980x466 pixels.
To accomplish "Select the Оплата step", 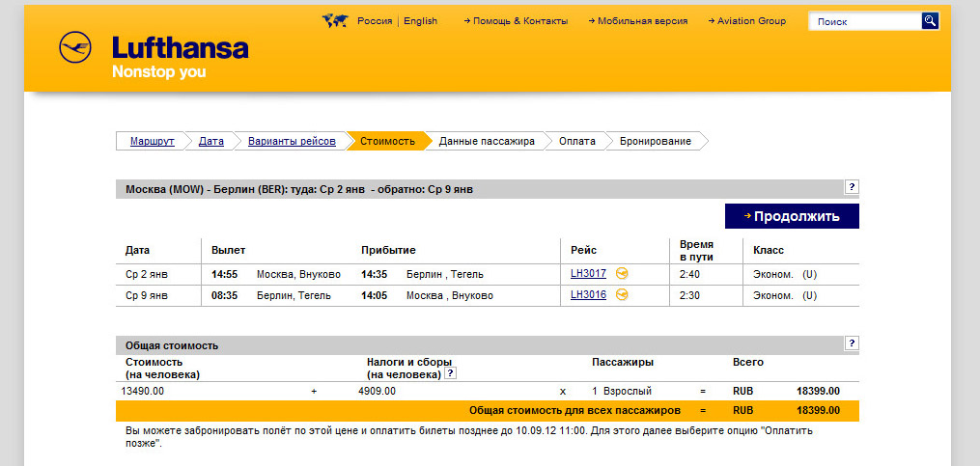I will [x=576, y=141].
